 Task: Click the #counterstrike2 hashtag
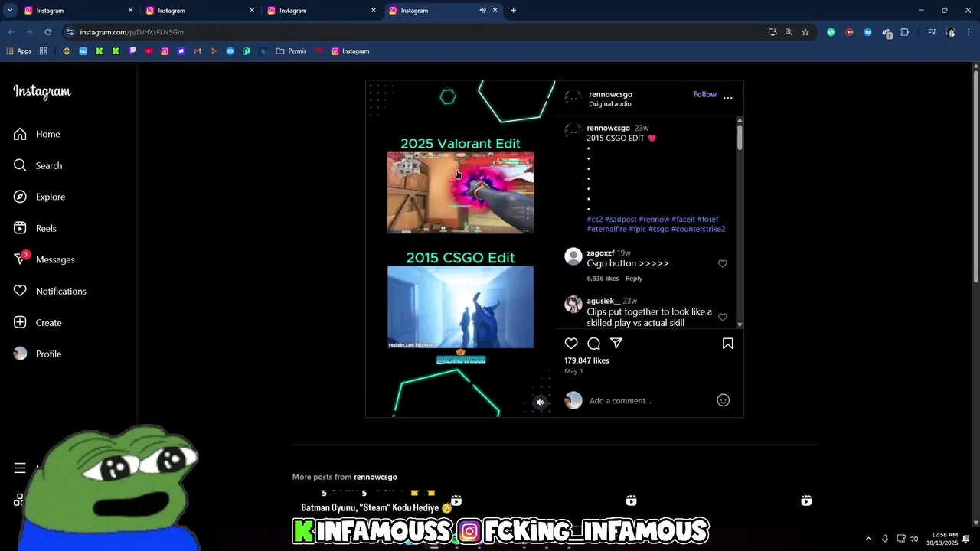click(x=698, y=229)
